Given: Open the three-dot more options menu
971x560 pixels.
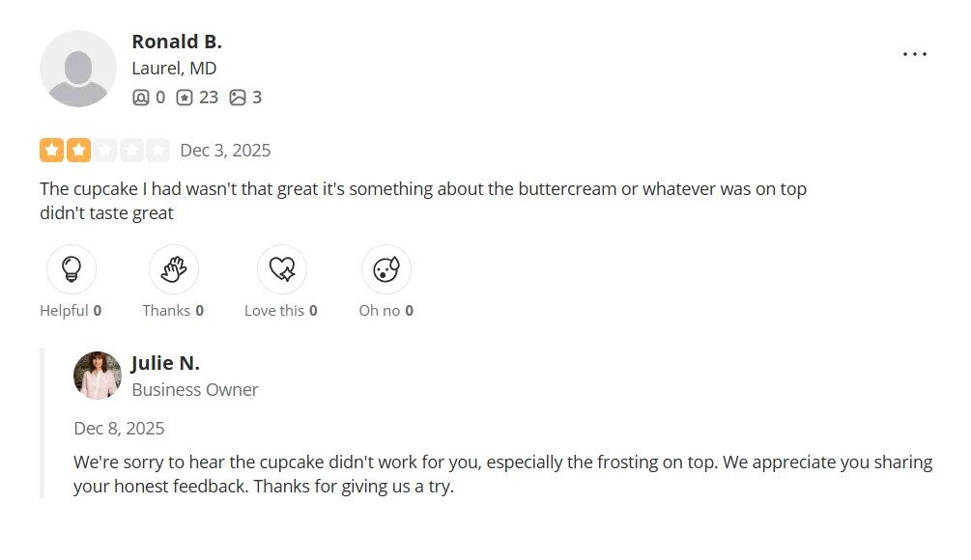Looking at the screenshot, I should coord(914,54).
